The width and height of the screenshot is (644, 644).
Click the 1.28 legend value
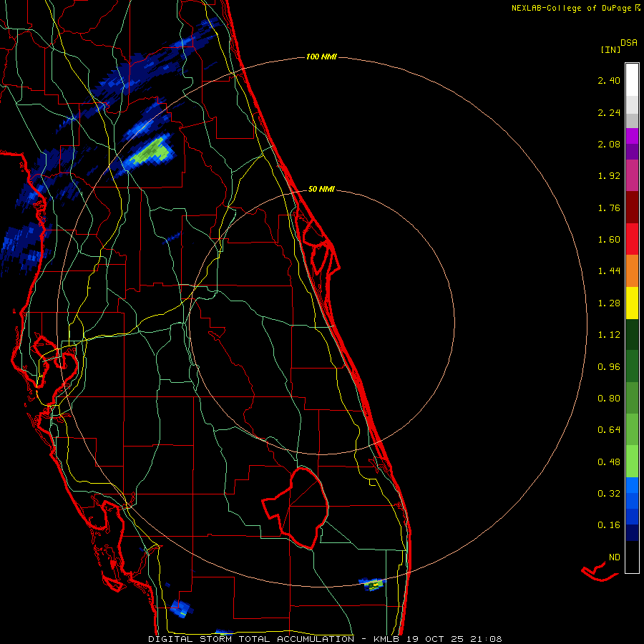(609, 303)
